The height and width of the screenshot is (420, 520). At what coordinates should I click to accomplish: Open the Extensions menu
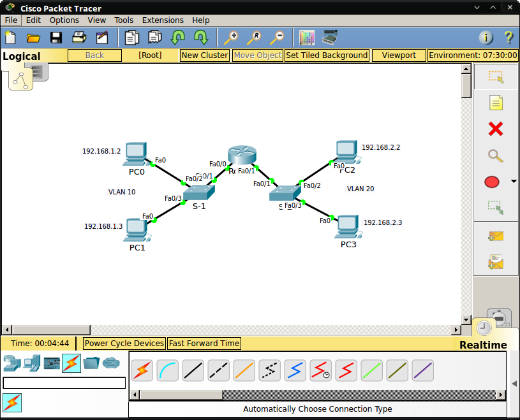163,20
